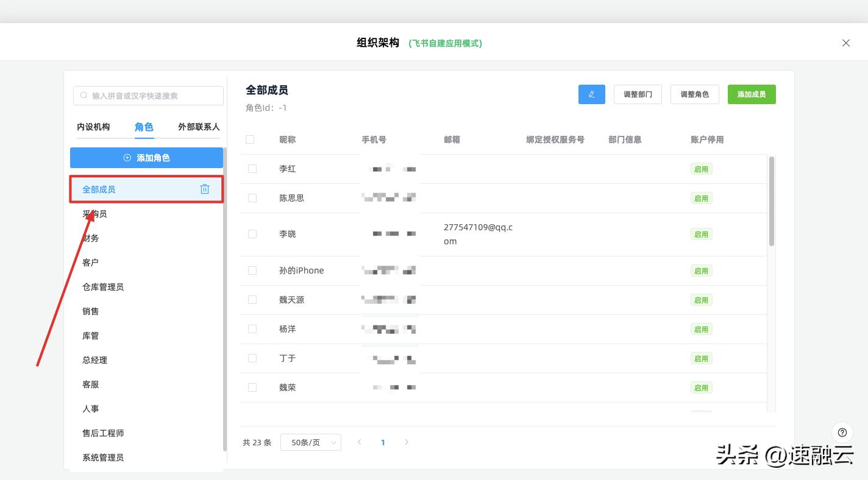This screenshot has height=480, width=868.
Task: Toggle 陈思思's 启用 status badge
Action: tap(701, 198)
